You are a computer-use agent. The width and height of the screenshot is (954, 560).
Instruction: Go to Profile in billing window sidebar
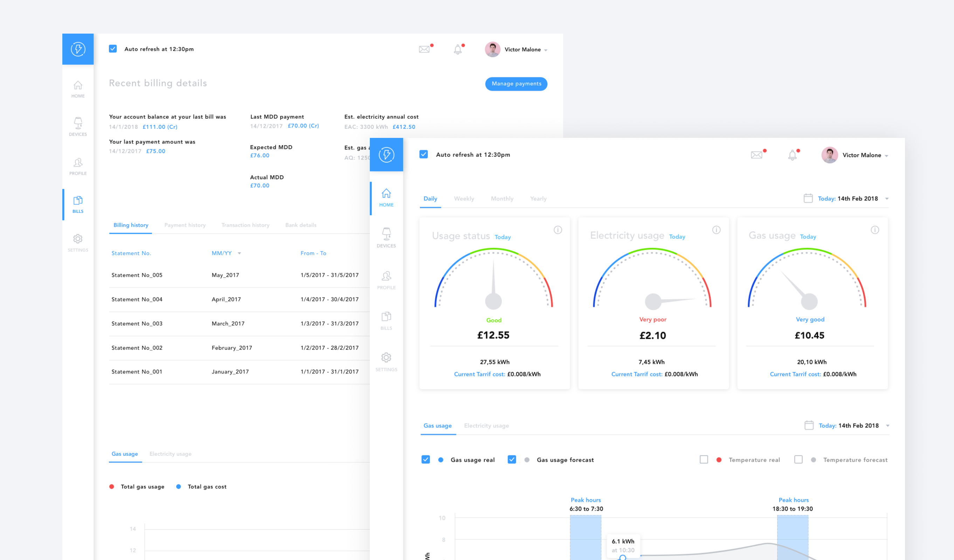[x=78, y=167]
